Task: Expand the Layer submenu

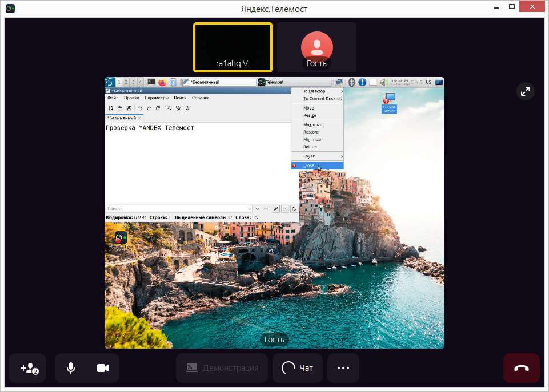Action: point(317,156)
